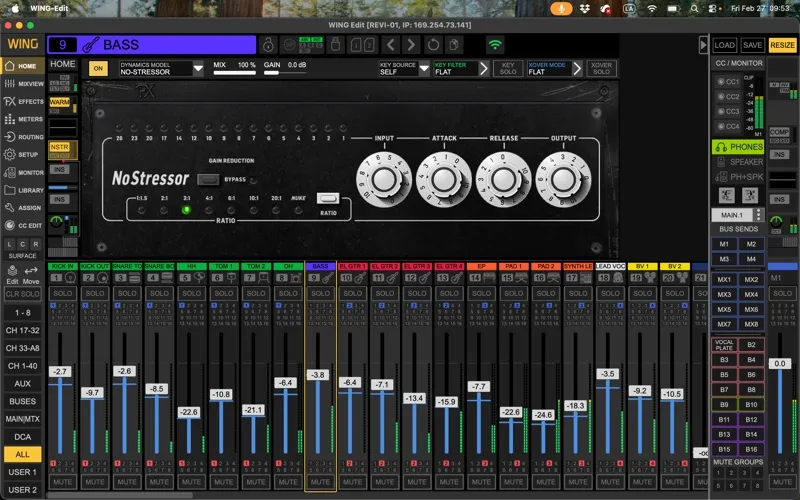Open Dropbox icon in macOS menu bar
Screen dimensions: 800x500
pos(585,9)
